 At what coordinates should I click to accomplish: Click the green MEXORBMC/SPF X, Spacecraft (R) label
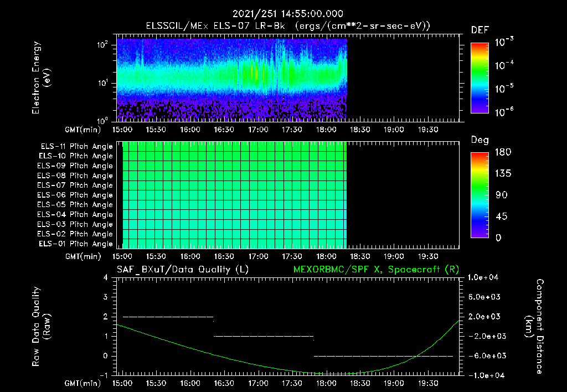tap(376, 270)
